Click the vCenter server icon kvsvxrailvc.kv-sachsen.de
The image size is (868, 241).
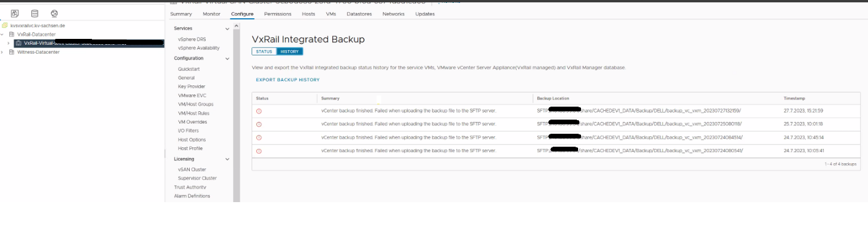pyautogui.click(x=5, y=25)
